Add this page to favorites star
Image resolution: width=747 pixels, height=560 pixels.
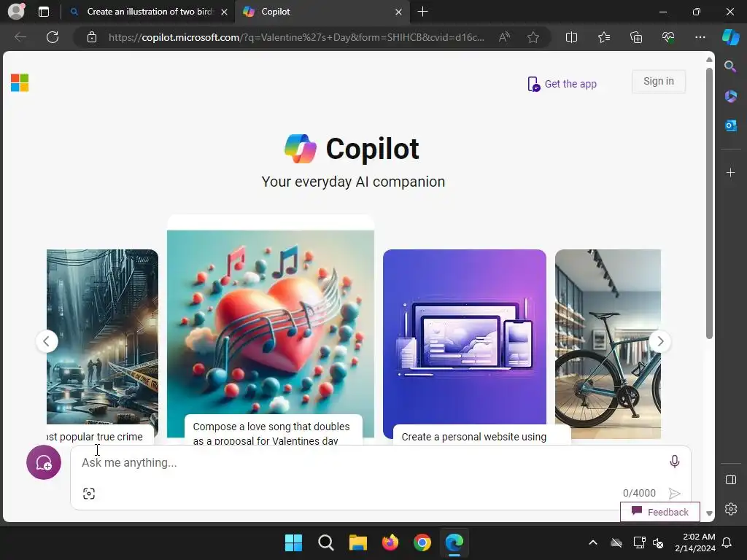click(x=533, y=37)
